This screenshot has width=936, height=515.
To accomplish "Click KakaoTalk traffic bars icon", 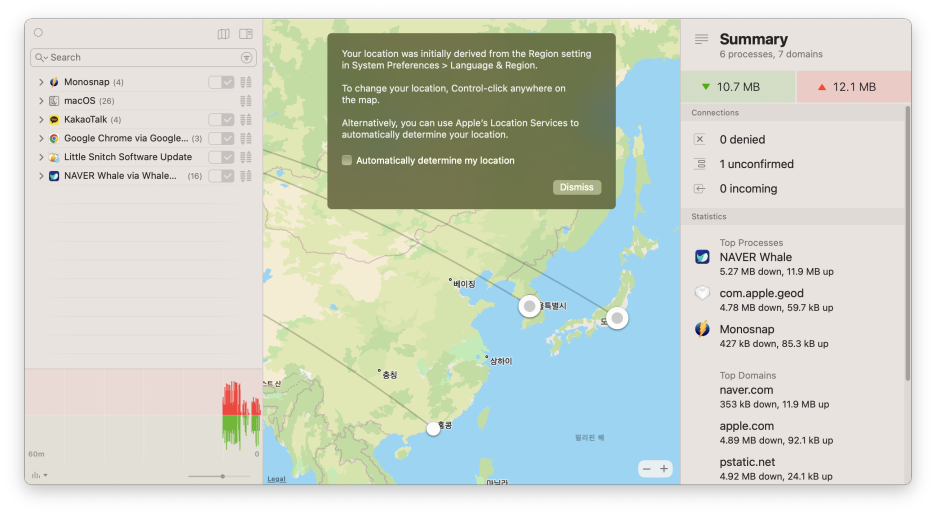I will coord(245,119).
